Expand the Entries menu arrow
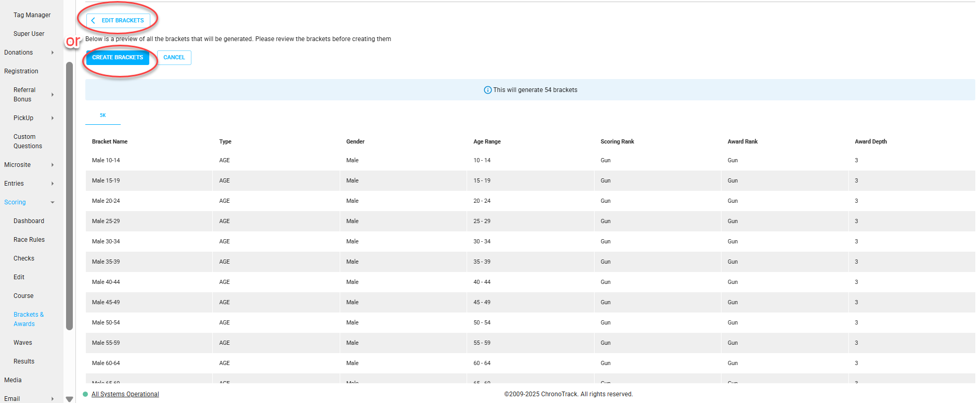980x403 pixels. coord(53,184)
